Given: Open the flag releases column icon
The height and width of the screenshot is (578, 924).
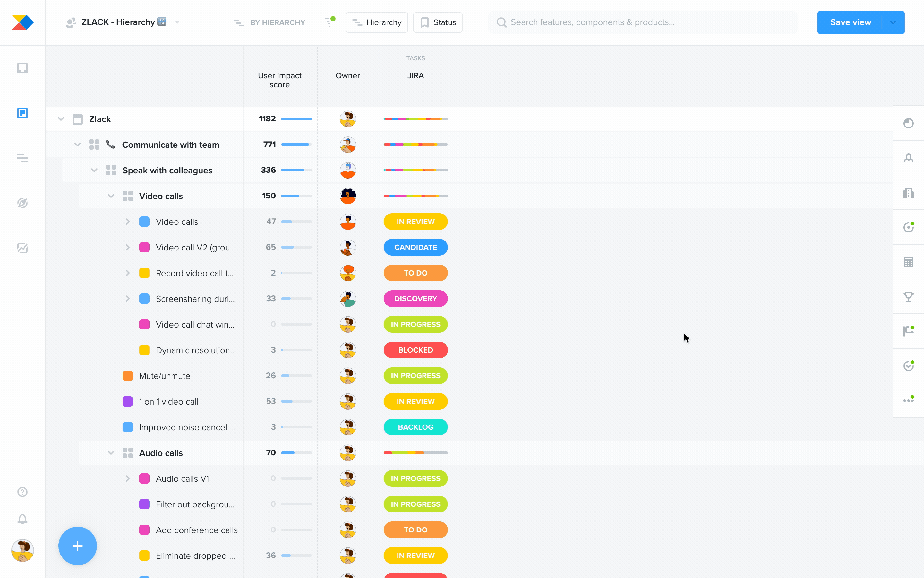Looking at the screenshot, I should (908, 331).
